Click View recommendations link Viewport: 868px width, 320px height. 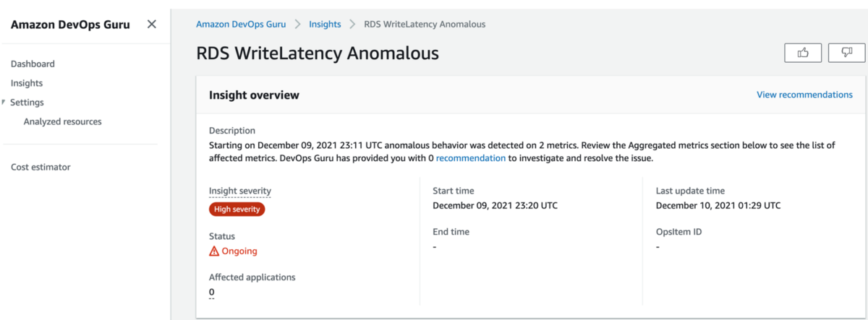pyautogui.click(x=804, y=95)
